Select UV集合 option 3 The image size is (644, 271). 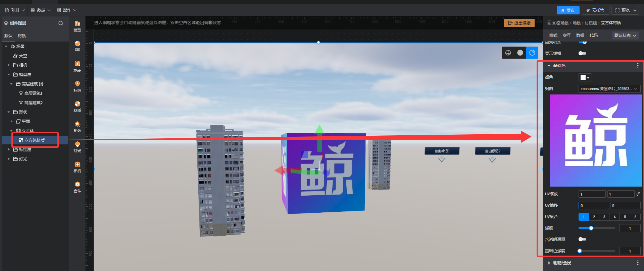tap(604, 217)
